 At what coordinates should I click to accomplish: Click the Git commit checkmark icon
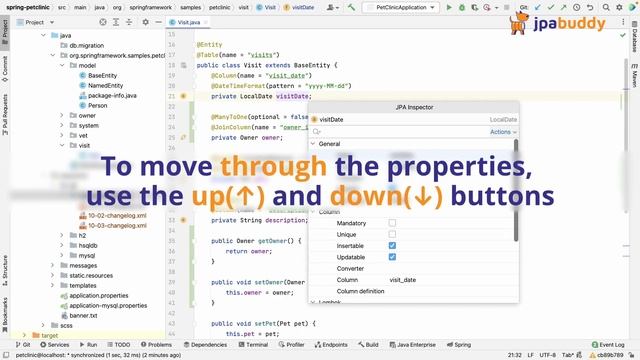click(x=551, y=7)
